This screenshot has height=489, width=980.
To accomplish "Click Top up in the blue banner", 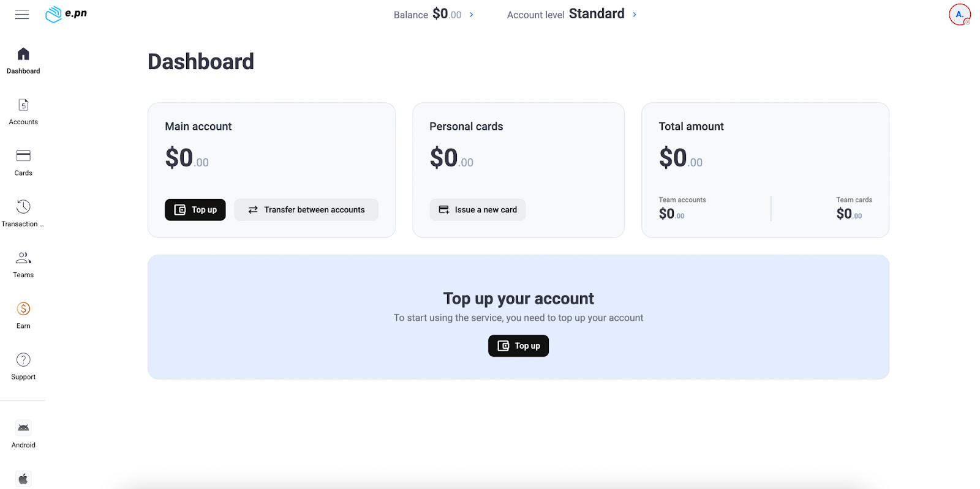I will tap(518, 346).
